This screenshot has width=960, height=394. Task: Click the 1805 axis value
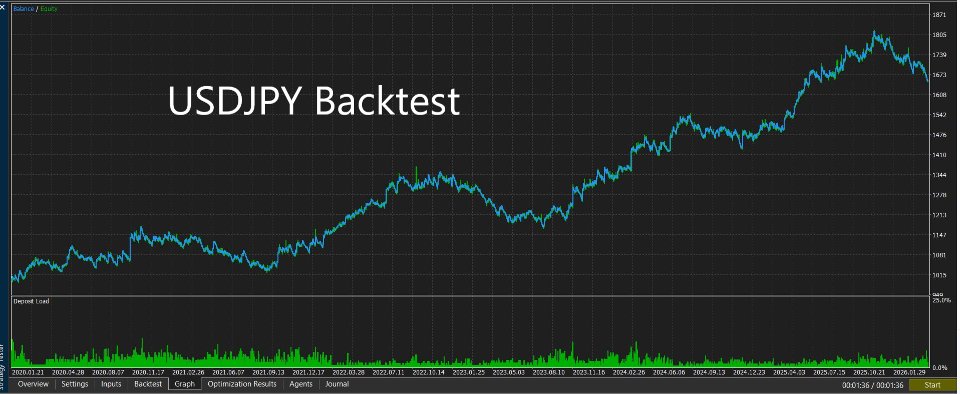[x=940, y=35]
